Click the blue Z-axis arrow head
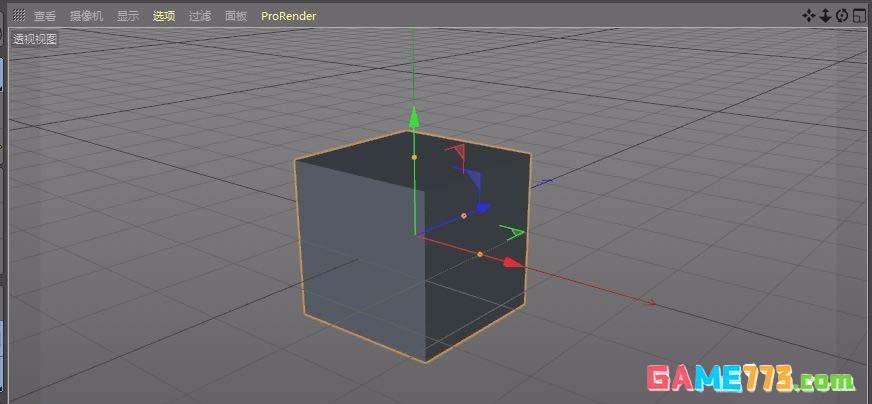The image size is (872, 404). click(x=483, y=208)
